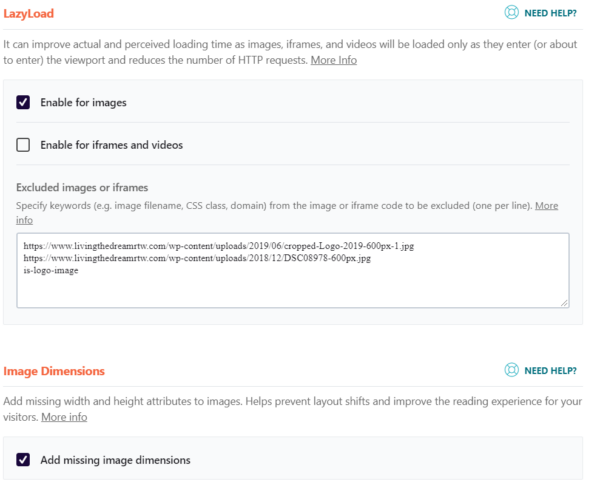This screenshot has width=600, height=493.
Task: Open the NEED HELP? text in the Image Dimensions section
Action: click(x=550, y=371)
